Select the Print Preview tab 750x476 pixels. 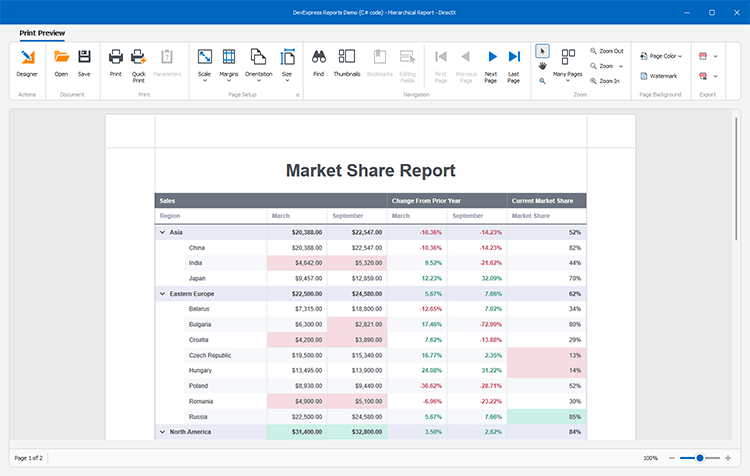[42, 33]
